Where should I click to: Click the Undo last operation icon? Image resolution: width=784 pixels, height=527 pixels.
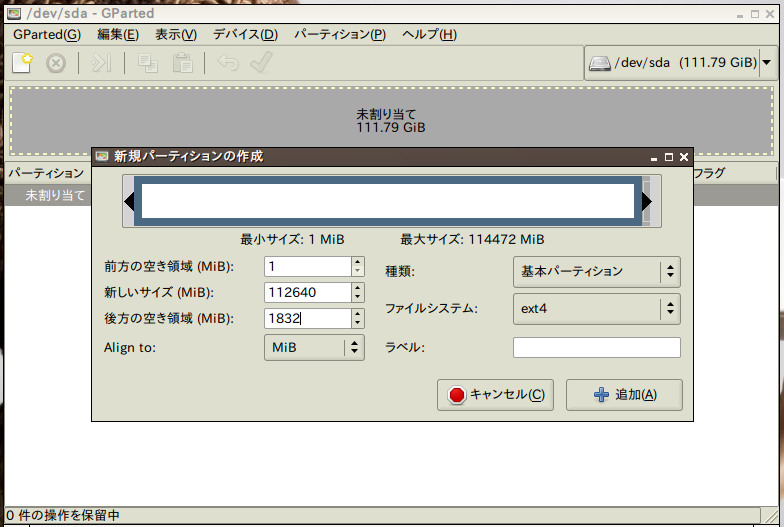point(228,63)
